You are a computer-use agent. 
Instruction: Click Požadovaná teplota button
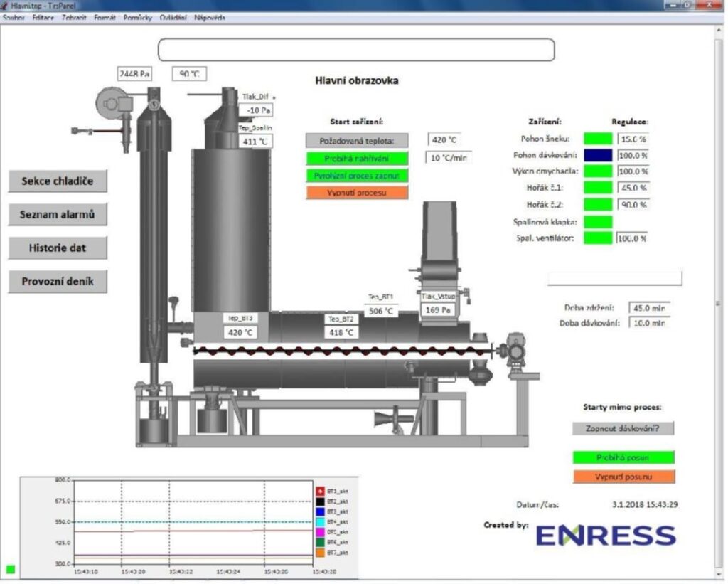pos(357,140)
